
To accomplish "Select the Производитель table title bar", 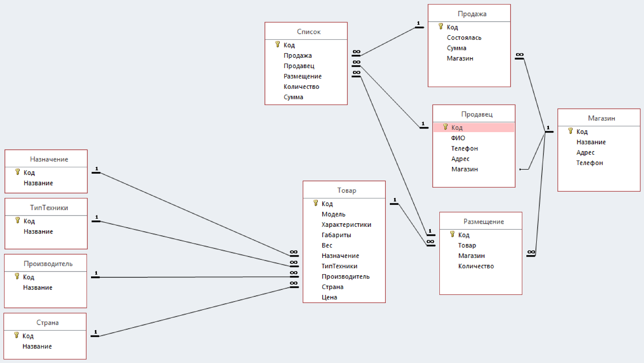I will pos(46,263).
